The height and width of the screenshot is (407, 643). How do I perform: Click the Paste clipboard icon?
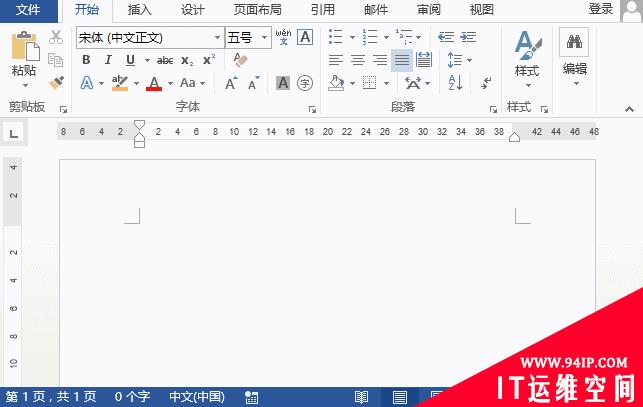[25, 46]
